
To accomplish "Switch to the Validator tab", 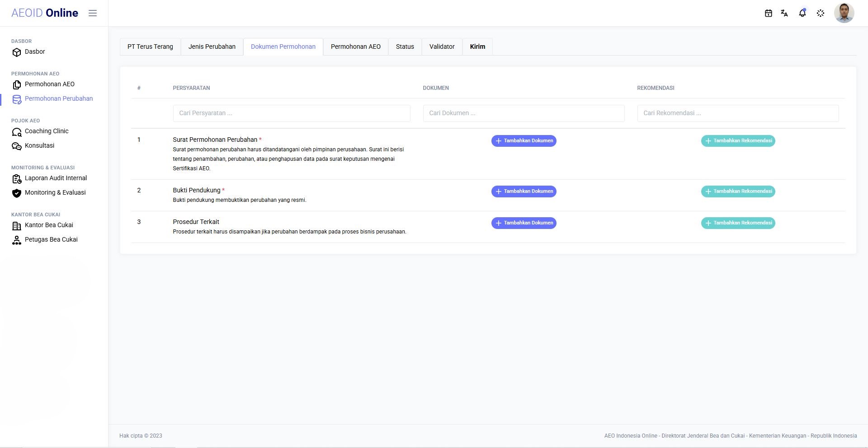I will point(442,47).
